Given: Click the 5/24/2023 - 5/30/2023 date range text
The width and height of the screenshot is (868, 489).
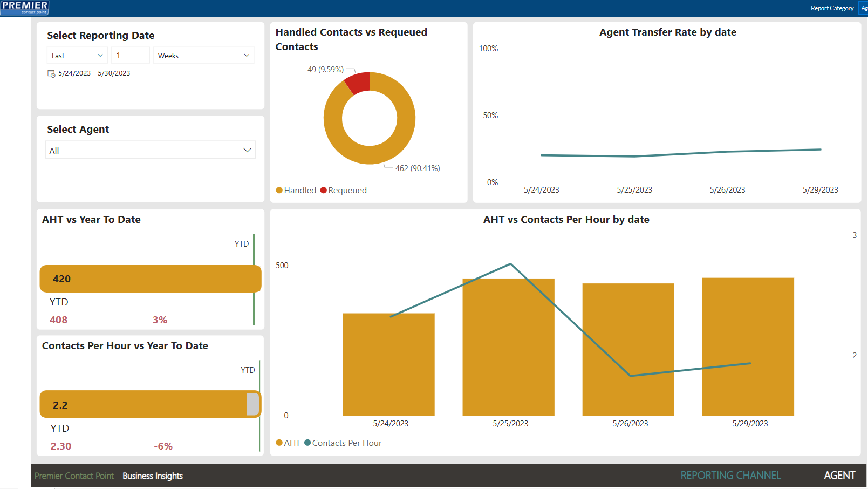Looking at the screenshot, I should point(94,73).
